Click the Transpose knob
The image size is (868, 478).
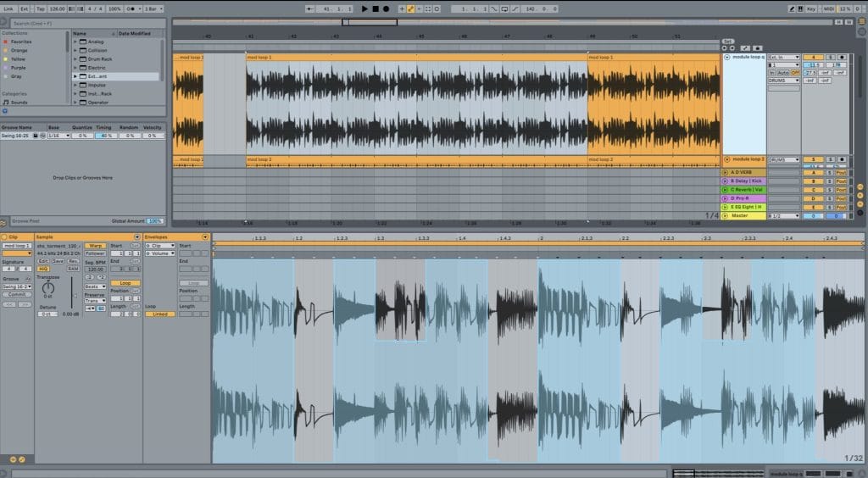47,288
